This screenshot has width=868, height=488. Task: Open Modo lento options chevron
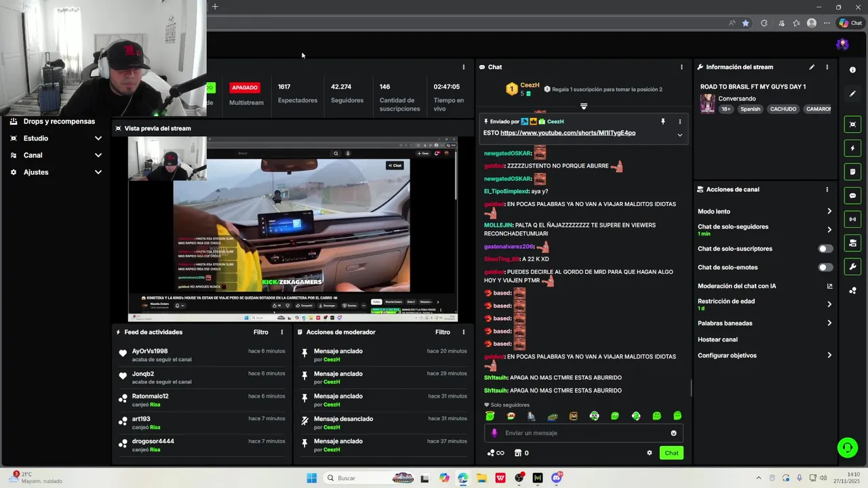(x=829, y=211)
